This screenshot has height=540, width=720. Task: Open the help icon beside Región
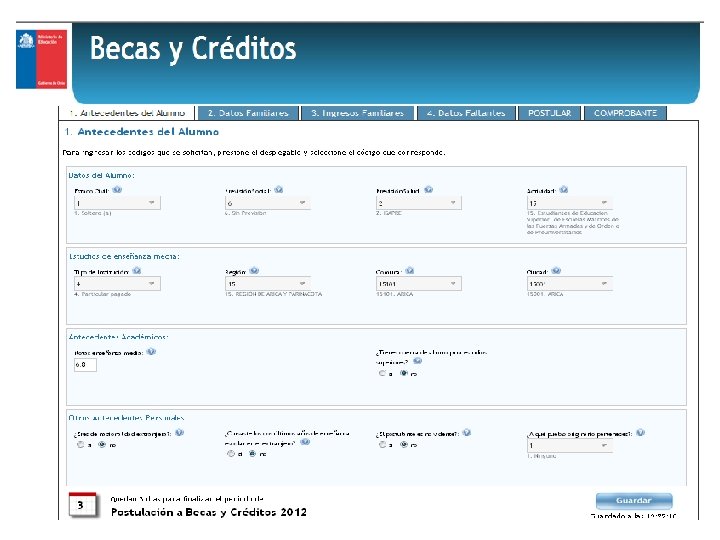[254, 271]
